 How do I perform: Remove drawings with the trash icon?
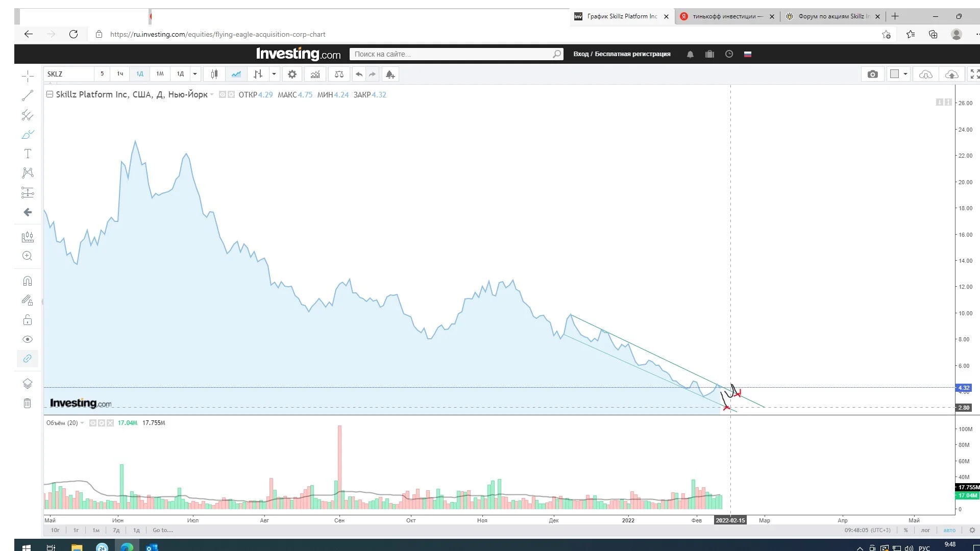[x=28, y=404]
